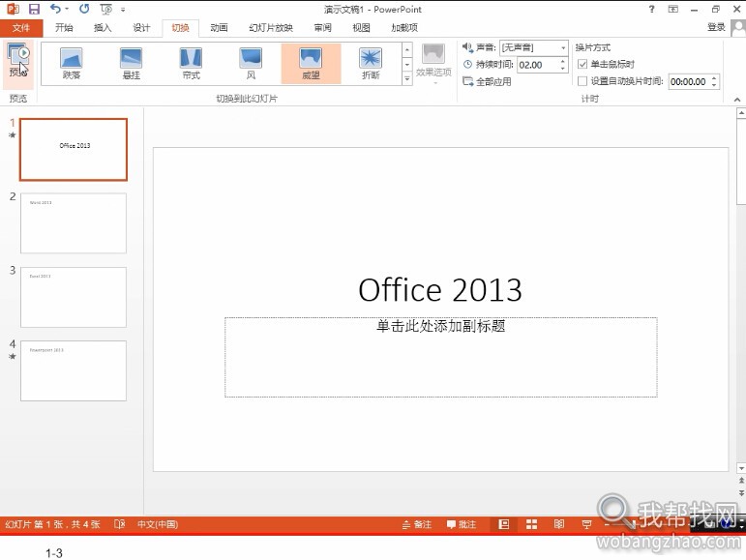
Task: Select slide 1 thumbnail (Office 2013)
Action: click(x=74, y=149)
